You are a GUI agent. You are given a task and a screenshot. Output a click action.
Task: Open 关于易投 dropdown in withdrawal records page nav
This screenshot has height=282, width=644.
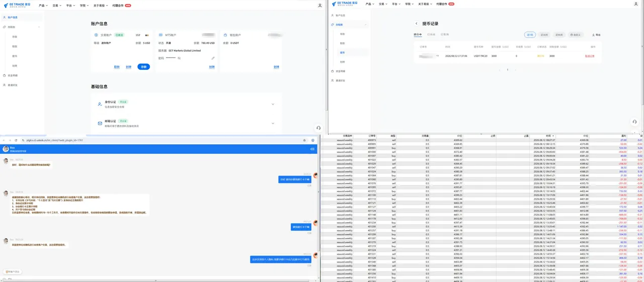pyautogui.click(x=425, y=4)
